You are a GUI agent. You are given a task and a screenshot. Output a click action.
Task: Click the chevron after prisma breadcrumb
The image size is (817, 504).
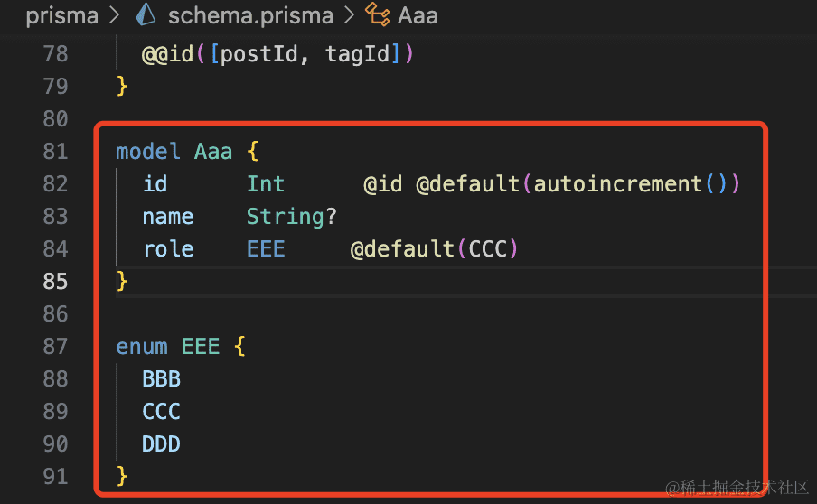point(115,15)
